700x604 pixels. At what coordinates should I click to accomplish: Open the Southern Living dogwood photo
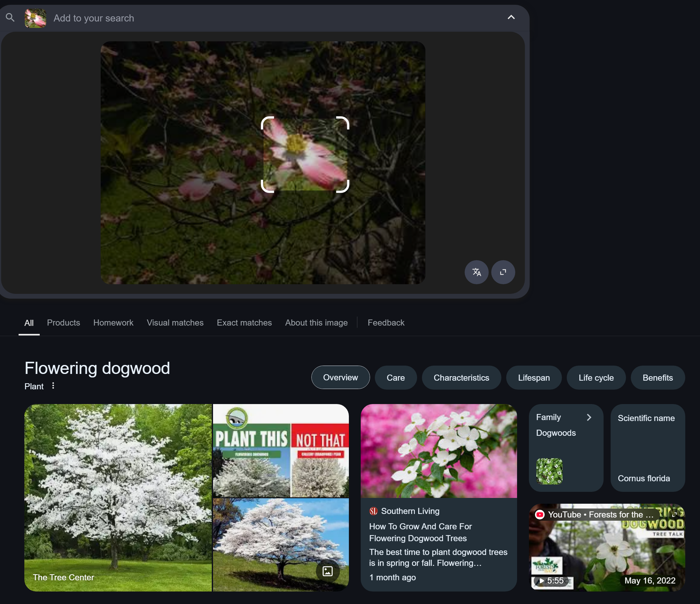coord(439,451)
